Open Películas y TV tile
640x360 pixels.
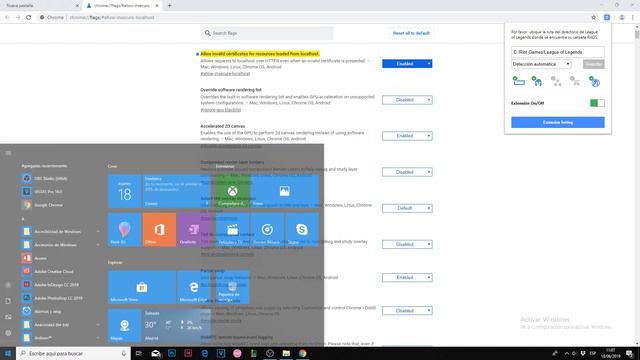pos(233,229)
